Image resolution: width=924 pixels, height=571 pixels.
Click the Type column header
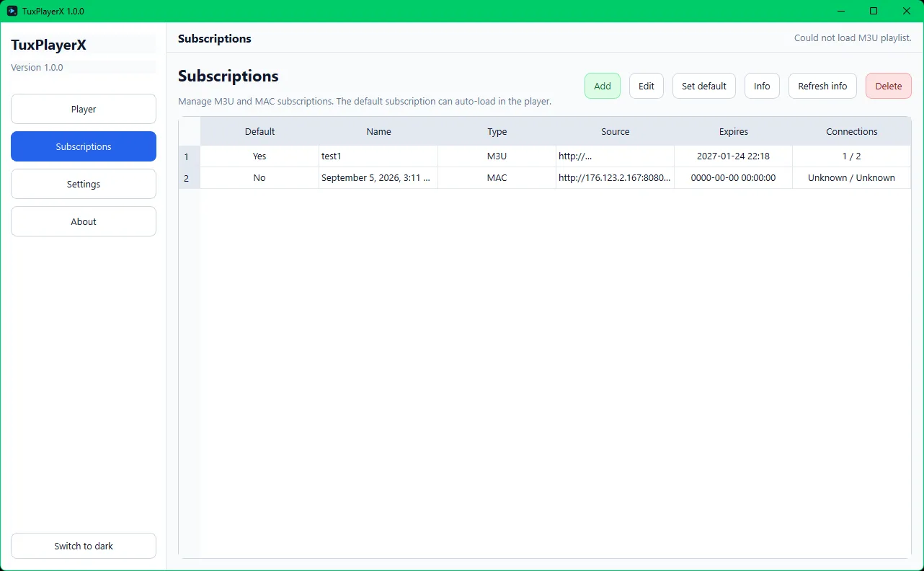497,131
